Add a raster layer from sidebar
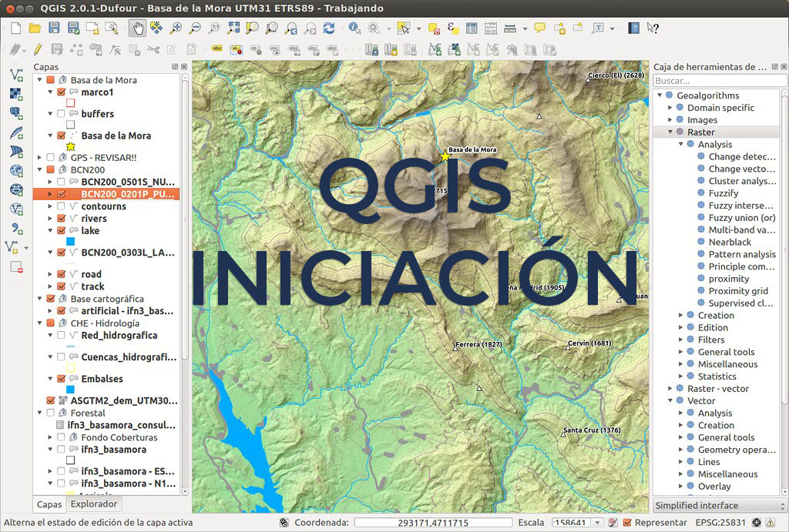The height and width of the screenshot is (532, 789). click(17, 93)
